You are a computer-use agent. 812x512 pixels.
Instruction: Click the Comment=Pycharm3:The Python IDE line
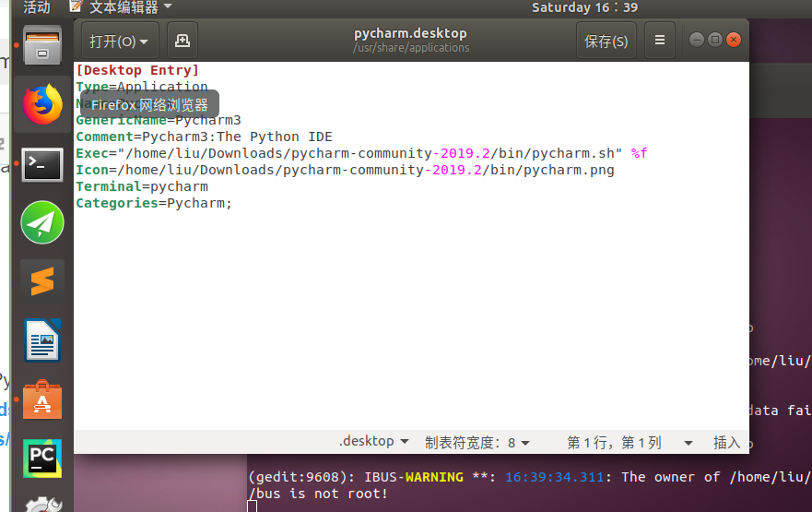tap(204, 137)
